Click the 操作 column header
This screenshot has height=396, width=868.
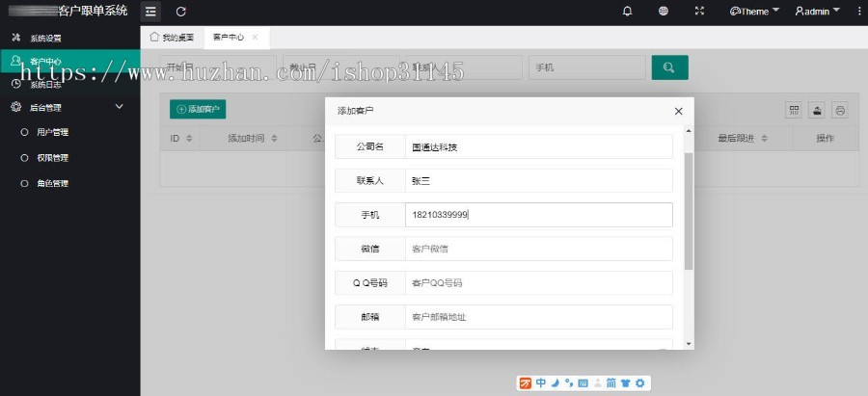pyautogui.click(x=825, y=139)
